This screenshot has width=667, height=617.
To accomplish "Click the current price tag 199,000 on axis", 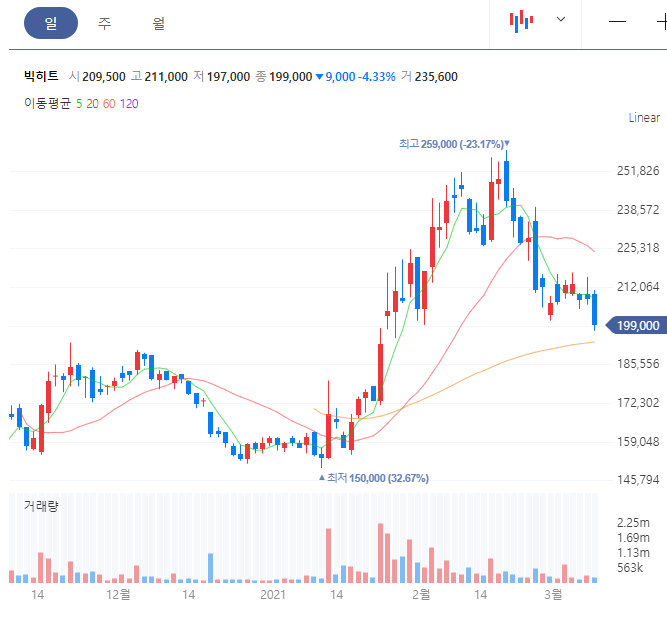I will pyautogui.click(x=636, y=326).
